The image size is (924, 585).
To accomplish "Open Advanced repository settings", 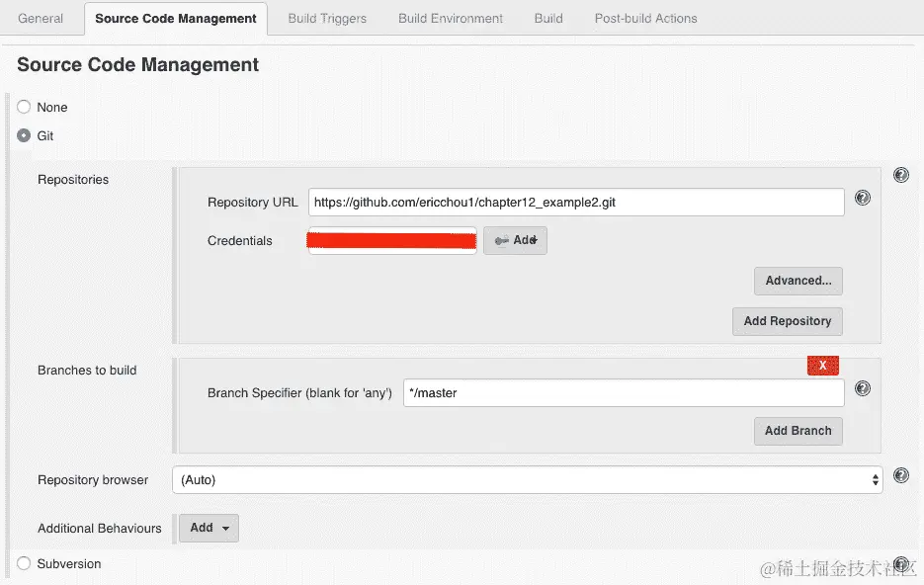I will pos(798,281).
